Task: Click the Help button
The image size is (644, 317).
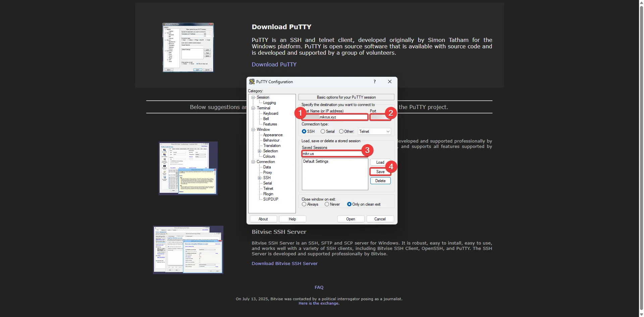Action: click(292, 219)
